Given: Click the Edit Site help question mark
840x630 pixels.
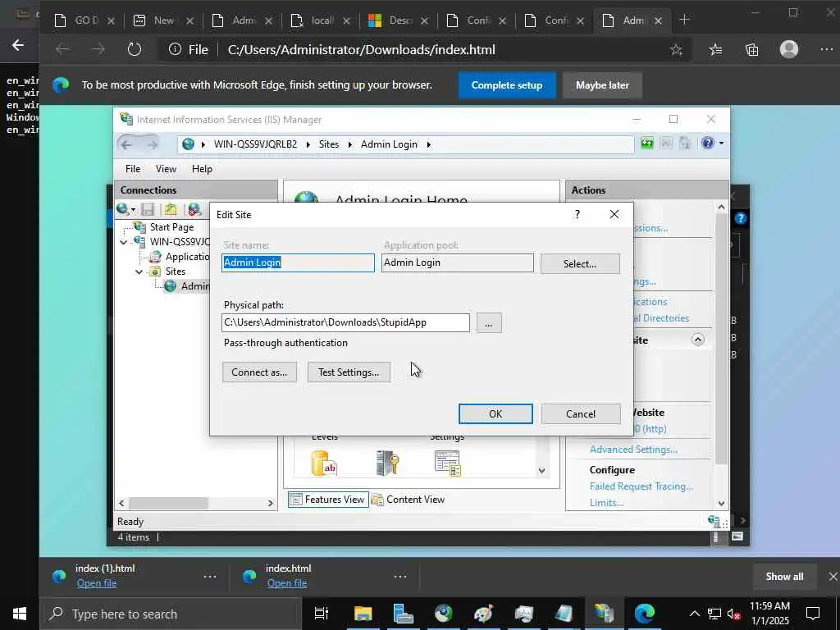Looking at the screenshot, I should pyautogui.click(x=577, y=214).
